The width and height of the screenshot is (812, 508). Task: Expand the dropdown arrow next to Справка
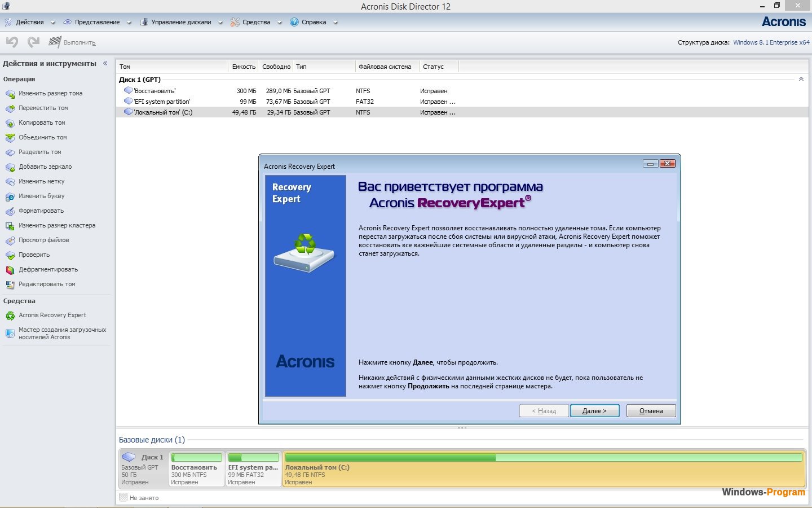pyautogui.click(x=336, y=23)
